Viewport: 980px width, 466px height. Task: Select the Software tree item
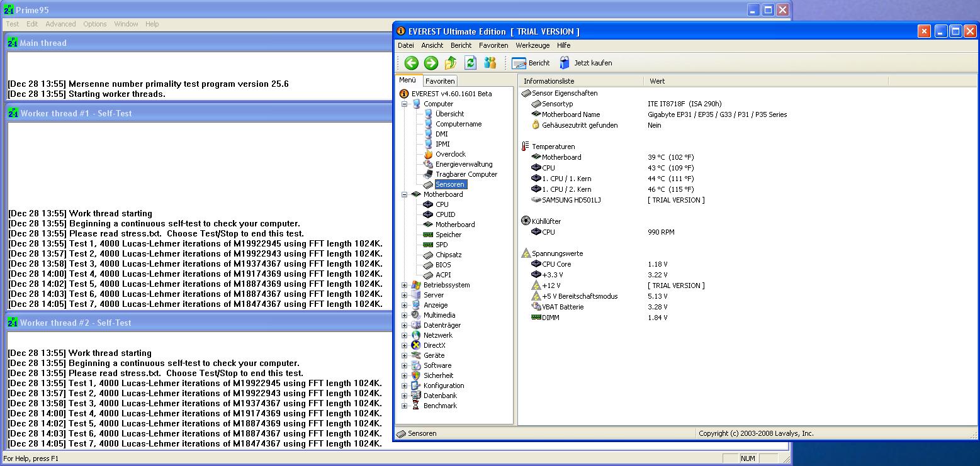(437, 365)
